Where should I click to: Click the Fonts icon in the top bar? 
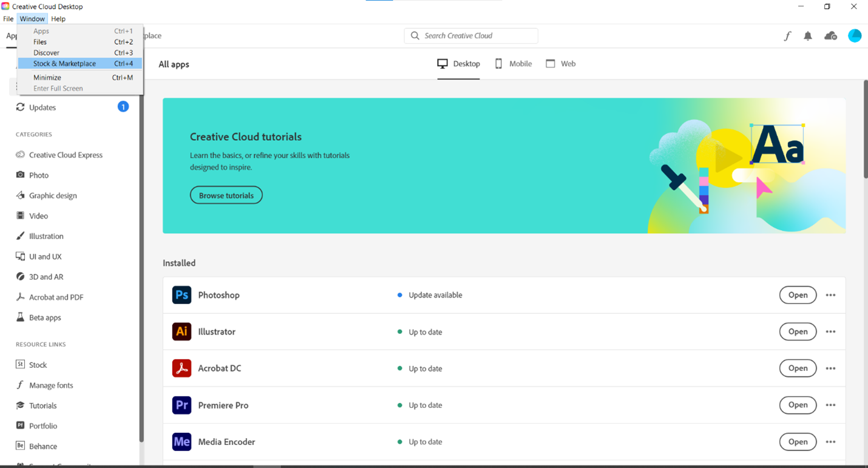(787, 36)
